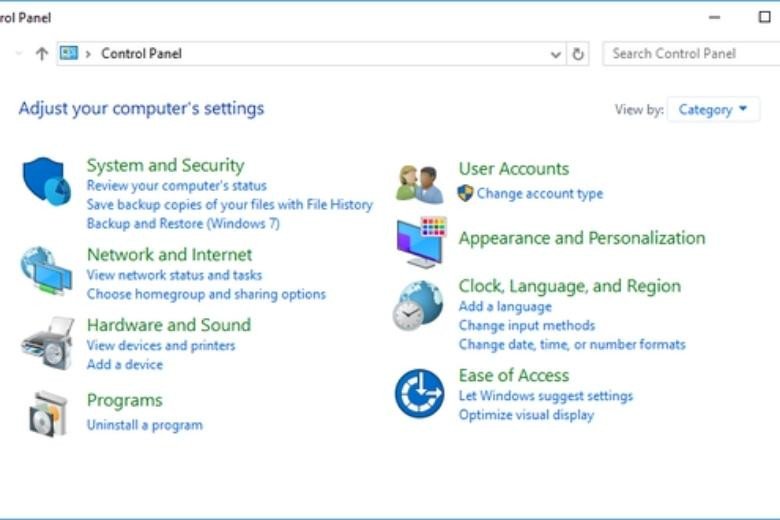The image size is (780, 520).
Task: Click the Control Panel address bar icon
Action: [69, 53]
